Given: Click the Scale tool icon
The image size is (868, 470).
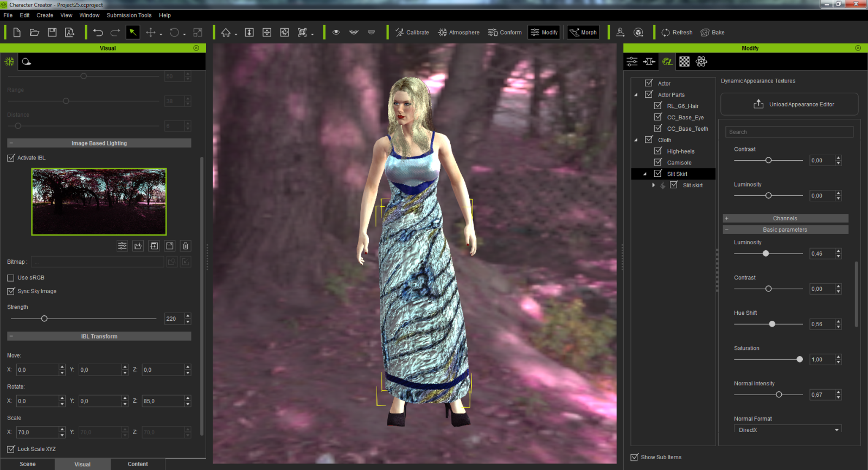Looking at the screenshot, I should click(x=198, y=33).
